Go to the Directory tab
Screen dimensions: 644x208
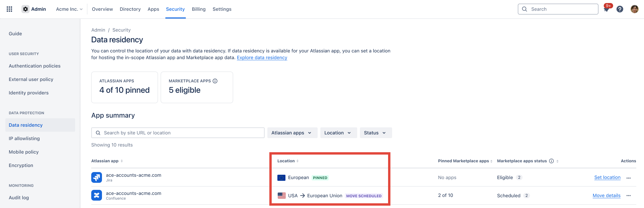(130, 9)
